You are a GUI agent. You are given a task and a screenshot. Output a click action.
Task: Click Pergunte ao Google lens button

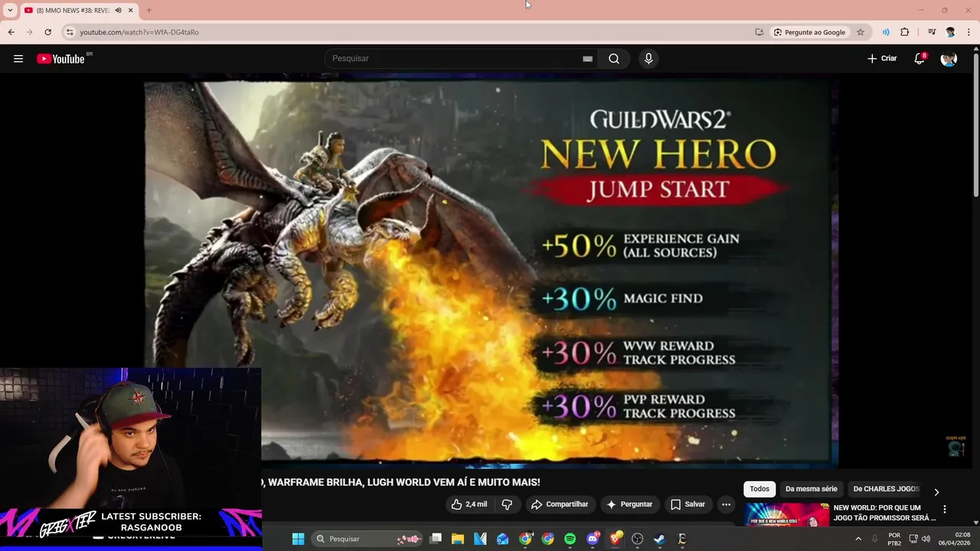click(x=808, y=32)
